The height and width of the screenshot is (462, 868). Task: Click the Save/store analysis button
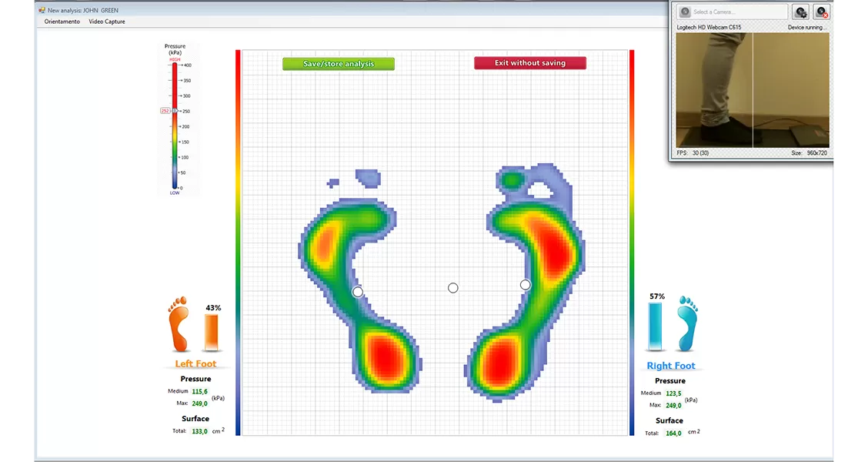pos(338,63)
